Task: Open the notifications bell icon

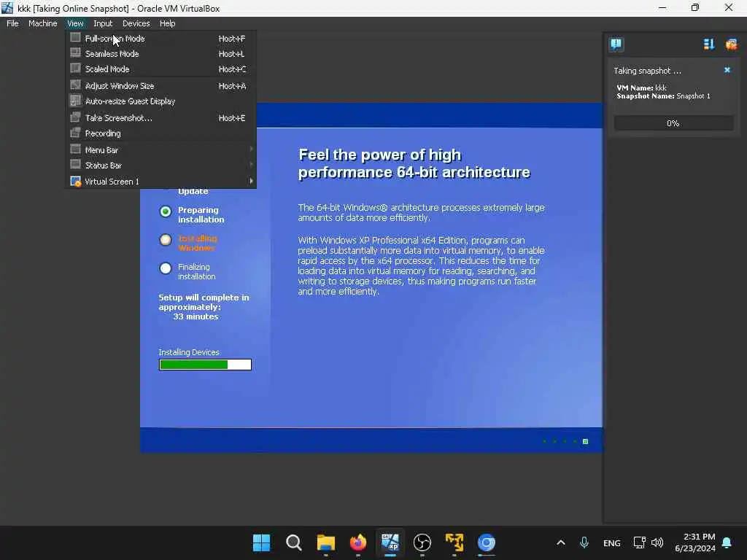Action: pos(727,542)
